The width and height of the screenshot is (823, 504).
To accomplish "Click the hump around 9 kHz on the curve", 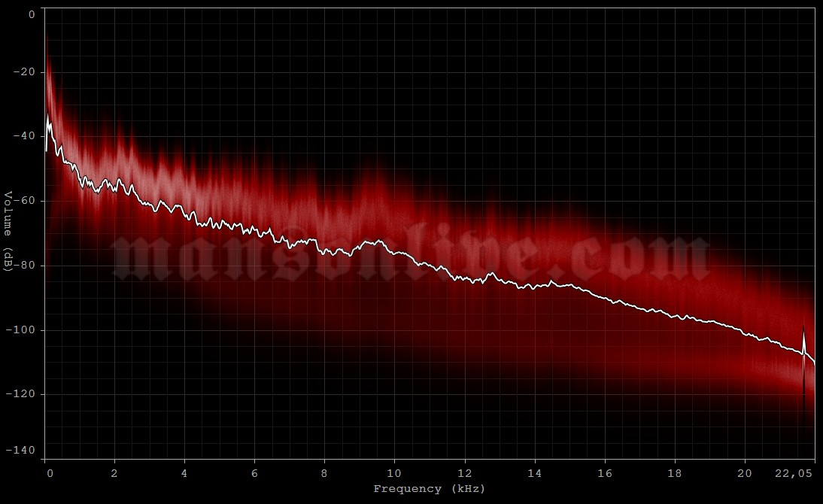I will pos(372,241).
